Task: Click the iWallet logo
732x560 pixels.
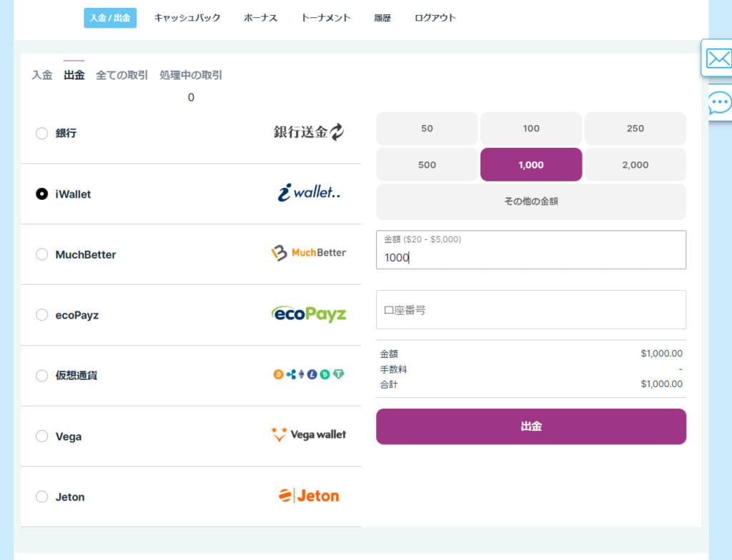Action: click(309, 192)
